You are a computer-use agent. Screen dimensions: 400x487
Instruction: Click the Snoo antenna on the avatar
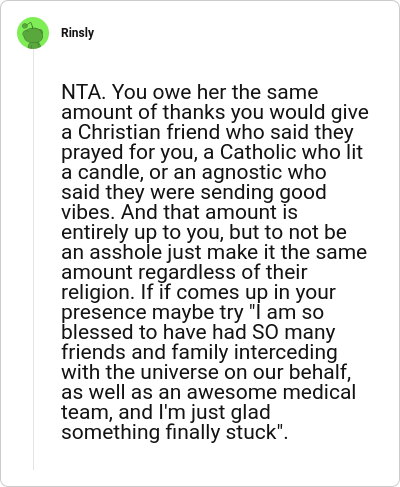(29, 25)
